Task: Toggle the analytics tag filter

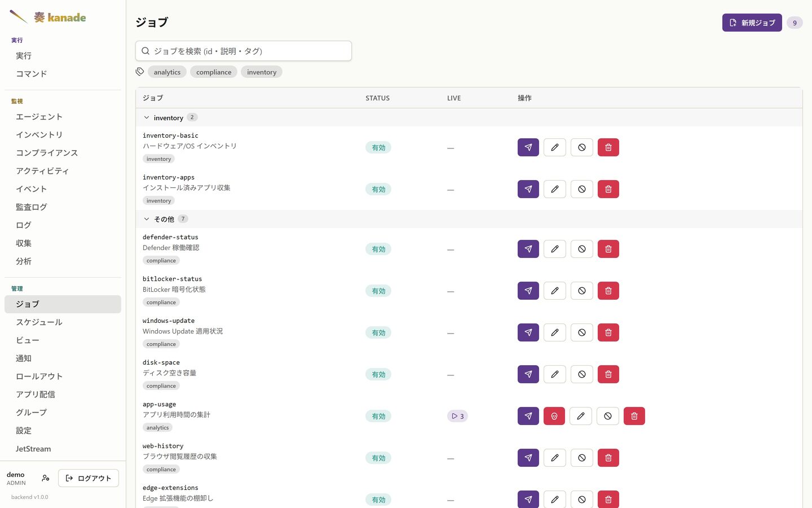Action: (167, 72)
